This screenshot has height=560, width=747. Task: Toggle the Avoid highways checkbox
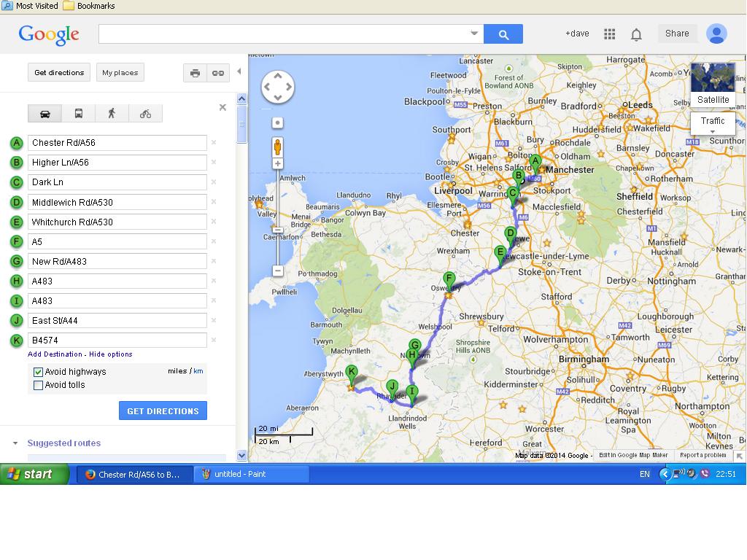point(38,372)
